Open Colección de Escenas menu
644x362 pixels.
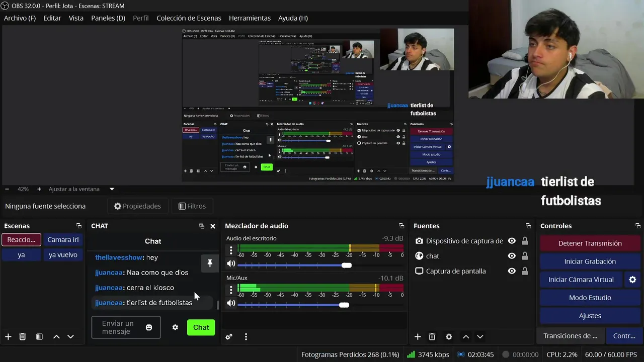click(x=189, y=18)
